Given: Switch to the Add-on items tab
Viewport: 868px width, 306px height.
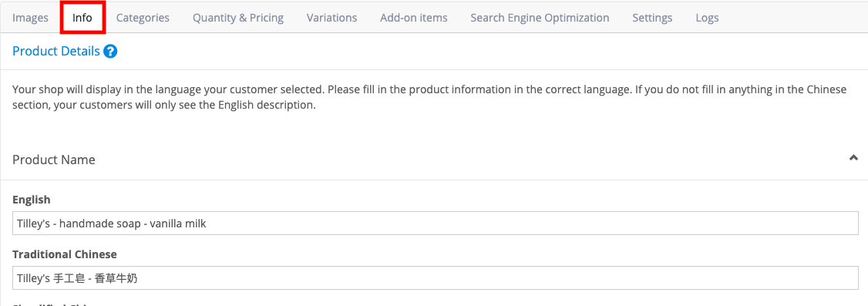Looking at the screenshot, I should [413, 18].
